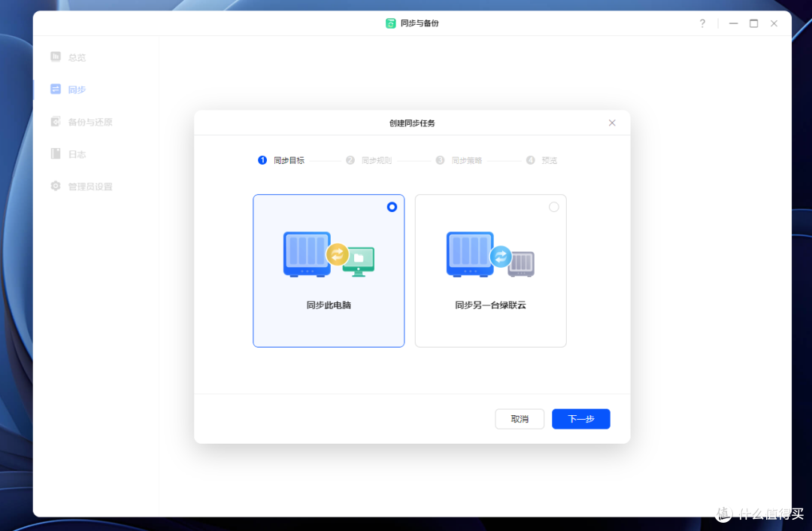The height and width of the screenshot is (531, 812).
Task: Open the 总览 overview icon in sidebar
Action: (56, 56)
